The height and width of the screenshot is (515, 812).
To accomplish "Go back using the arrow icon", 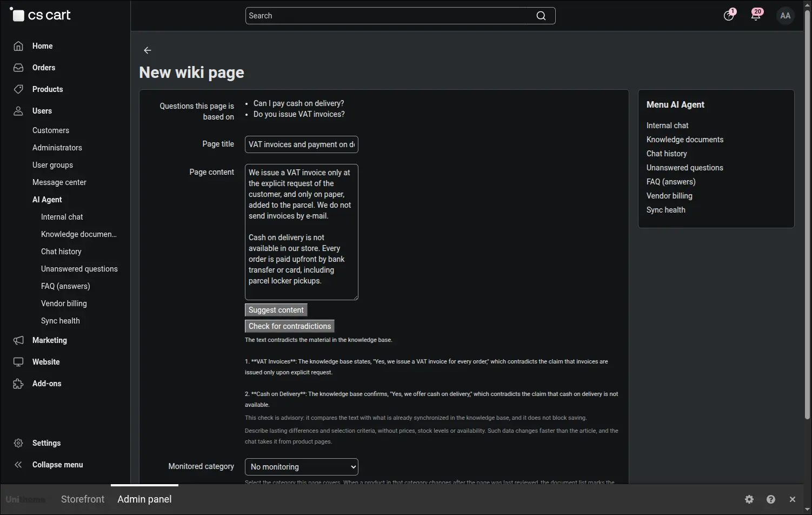I will pyautogui.click(x=148, y=50).
